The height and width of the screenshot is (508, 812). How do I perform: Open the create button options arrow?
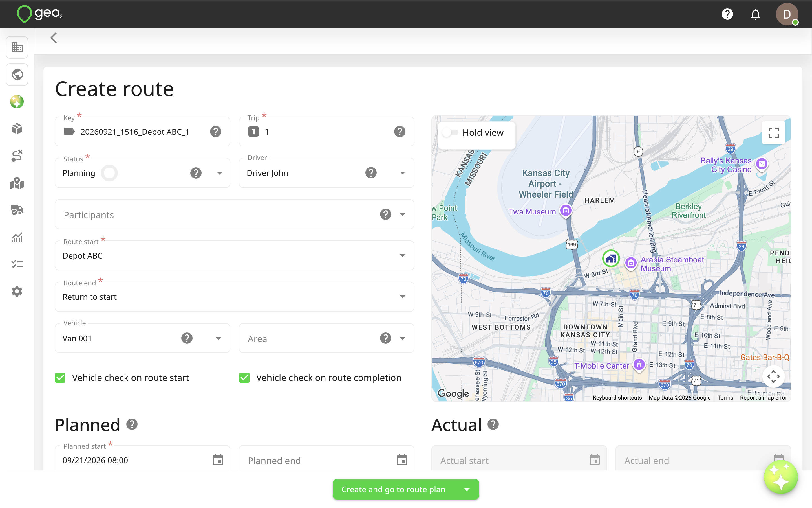(x=467, y=490)
